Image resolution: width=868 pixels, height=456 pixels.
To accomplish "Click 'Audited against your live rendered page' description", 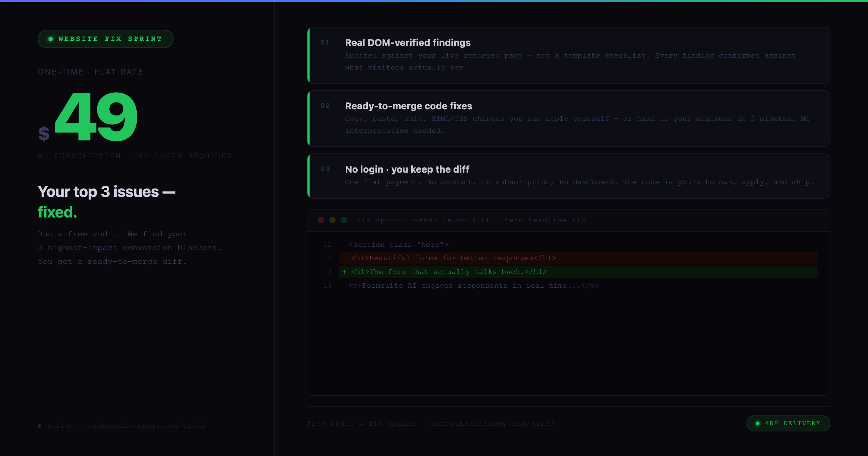I will point(570,62).
